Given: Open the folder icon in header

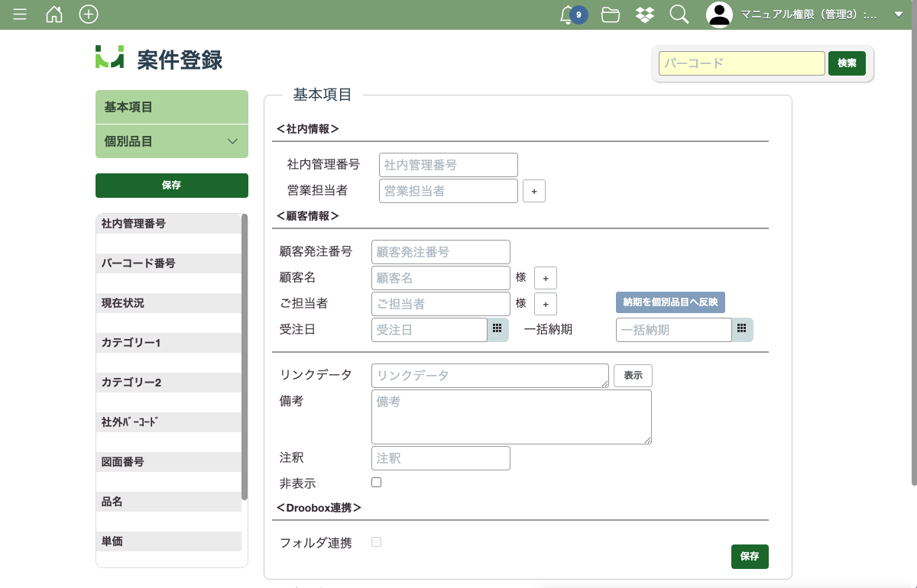Looking at the screenshot, I should pyautogui.click(x=611, y=15).
